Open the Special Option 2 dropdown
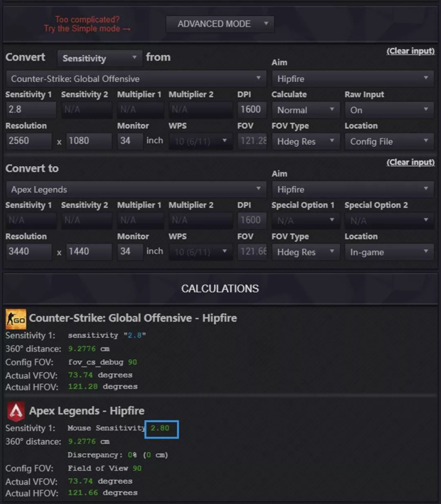Viewport: 441px width, 504px height. [389, 221]
